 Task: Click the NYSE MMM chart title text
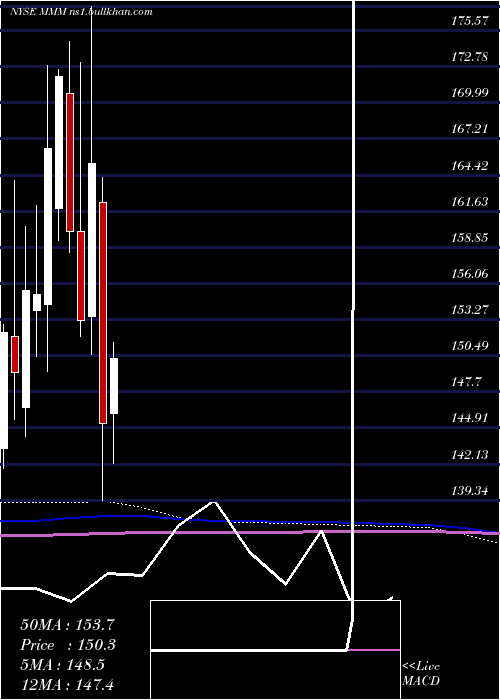coord(81,12)
